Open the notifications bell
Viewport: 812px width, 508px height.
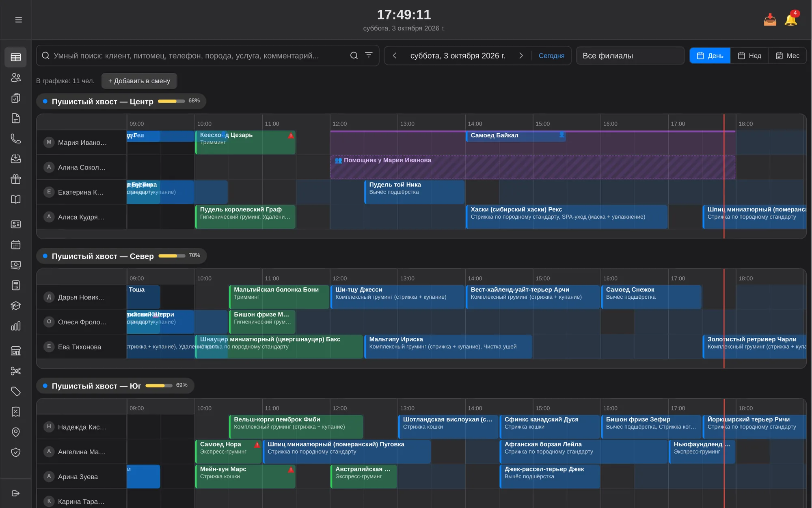(x=790, y=20)
